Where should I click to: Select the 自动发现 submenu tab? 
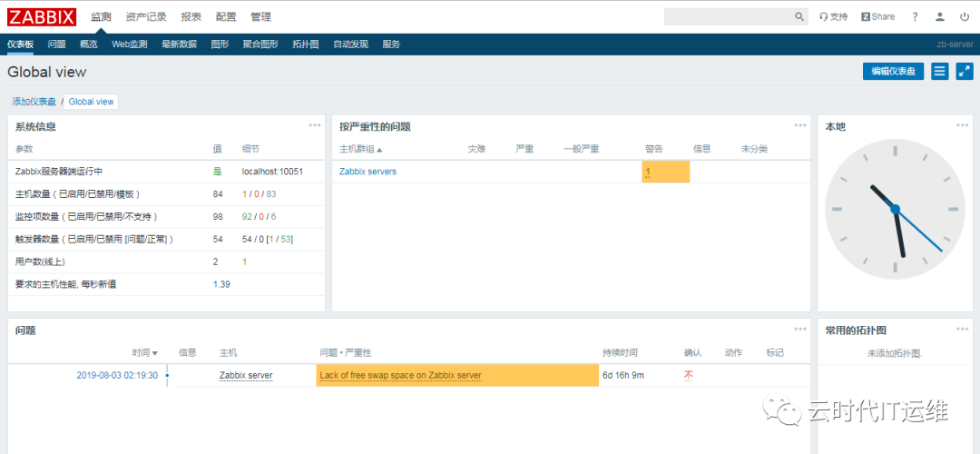tap(350, 44)
